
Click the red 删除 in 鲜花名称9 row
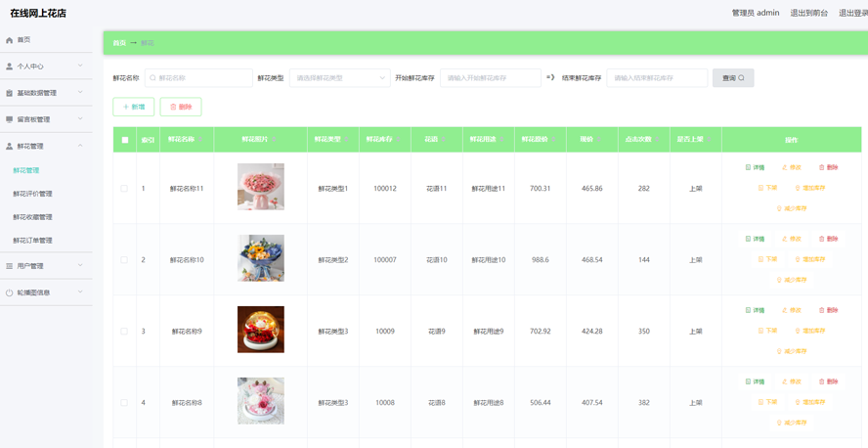click(828, 310)
